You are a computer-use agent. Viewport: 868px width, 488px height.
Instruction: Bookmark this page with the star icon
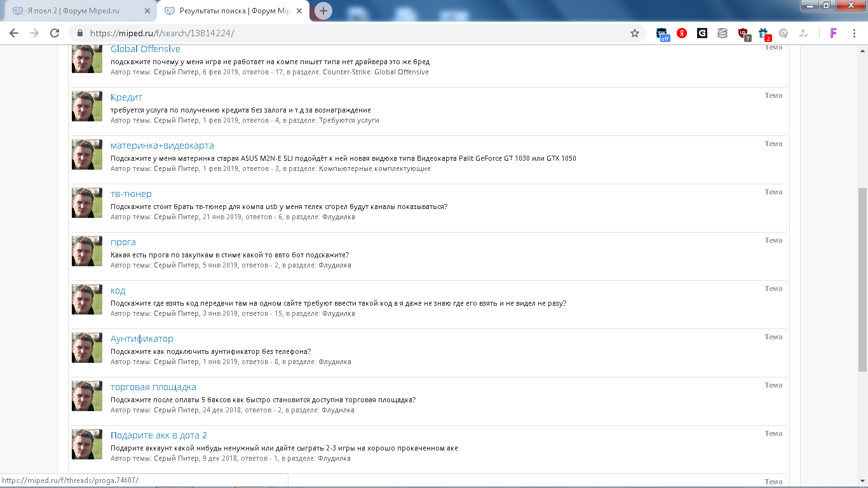pos(635,33)
